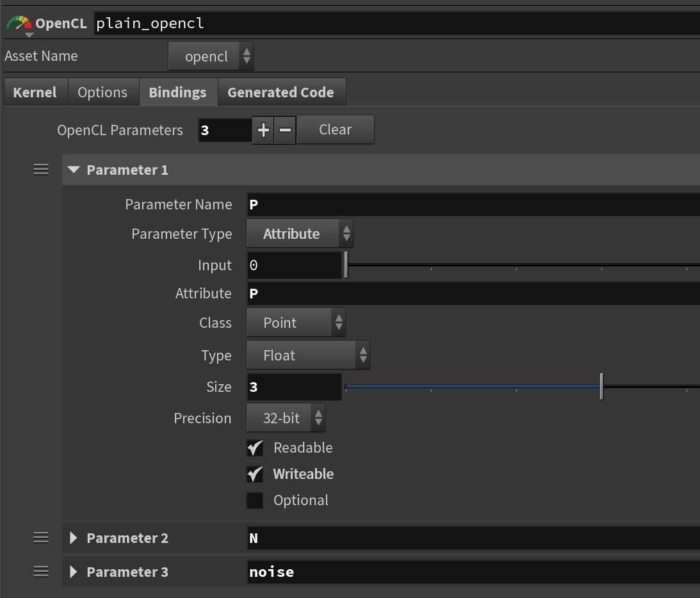Toggle the Readable checkbox
This screenshot has width=700, height=598.
click(255, 448)
